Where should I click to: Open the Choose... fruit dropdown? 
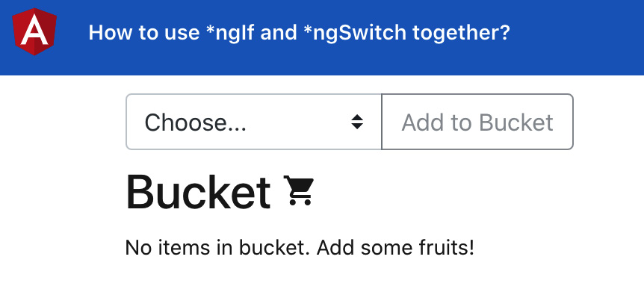click(x=253, y=122)
